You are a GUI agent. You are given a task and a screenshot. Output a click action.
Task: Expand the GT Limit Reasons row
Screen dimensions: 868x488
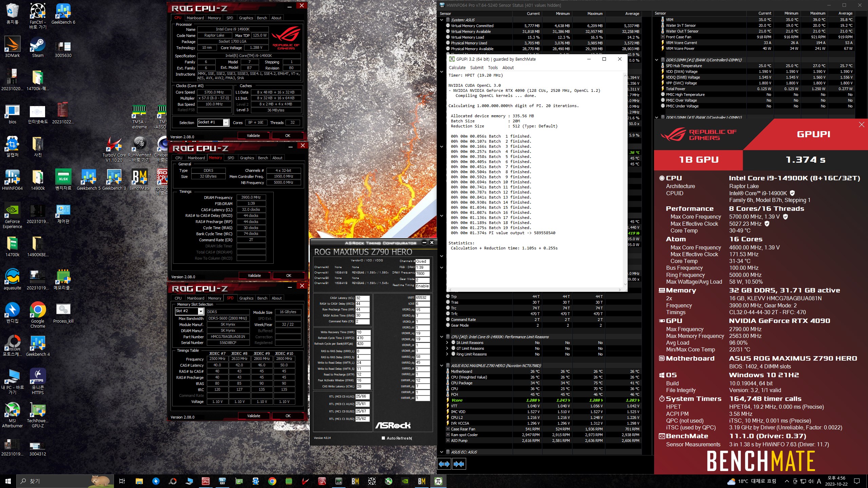click(x=447, y=348)
